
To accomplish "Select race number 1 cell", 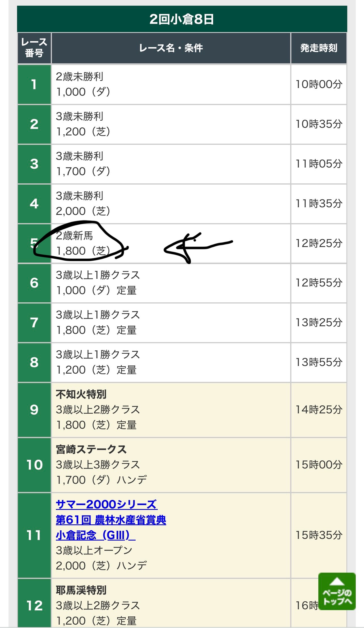I will tap(34, 84).
